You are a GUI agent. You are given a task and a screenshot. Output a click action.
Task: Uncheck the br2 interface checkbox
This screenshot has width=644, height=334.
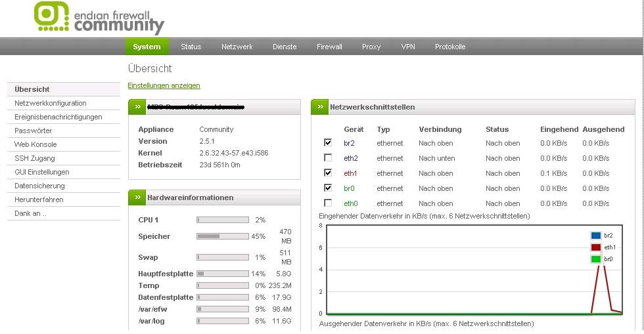pos(328,142)
